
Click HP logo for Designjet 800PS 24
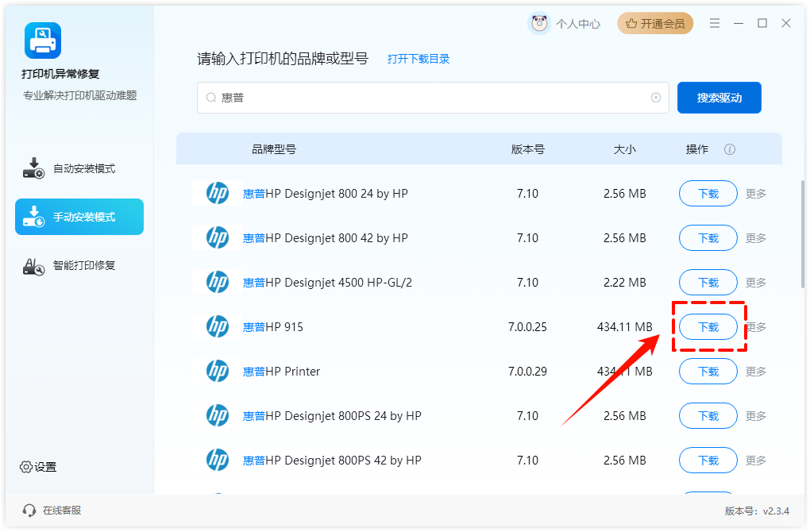point(218,415)
